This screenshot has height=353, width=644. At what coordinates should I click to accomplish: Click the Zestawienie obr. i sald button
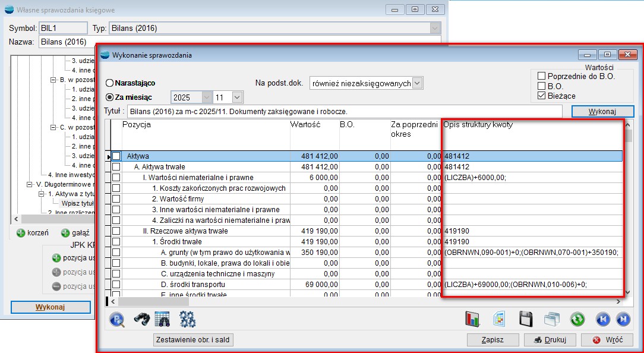tap(194, 340)
